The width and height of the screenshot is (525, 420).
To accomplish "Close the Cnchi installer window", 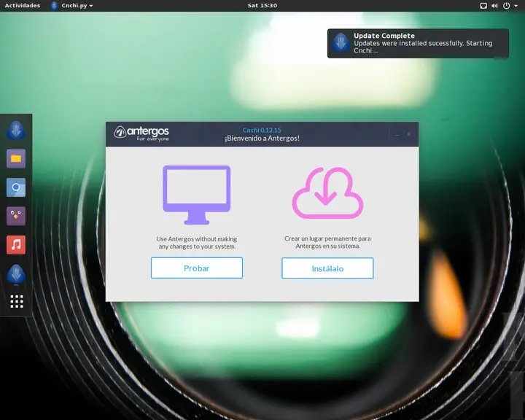I will [409, 134].
